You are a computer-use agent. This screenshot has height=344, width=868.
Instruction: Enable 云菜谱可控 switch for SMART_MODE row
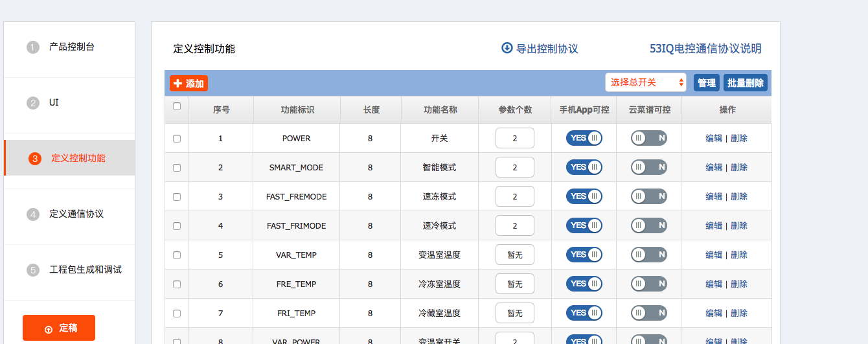(648, 167)
